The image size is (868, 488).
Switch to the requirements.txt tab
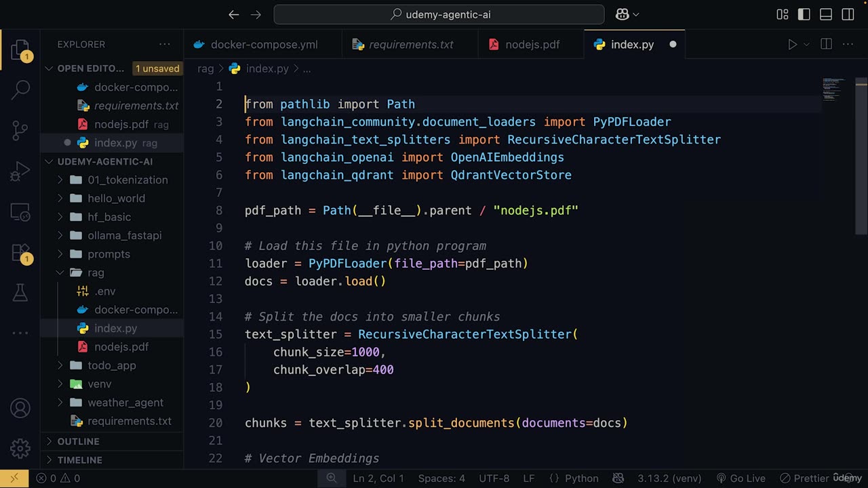click(x=410, y=44)
